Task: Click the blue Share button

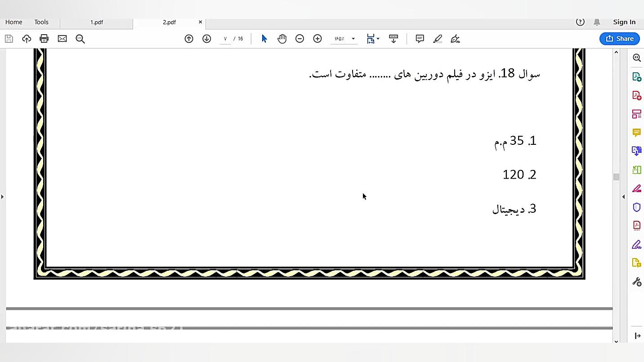Action: pos(619,39)
